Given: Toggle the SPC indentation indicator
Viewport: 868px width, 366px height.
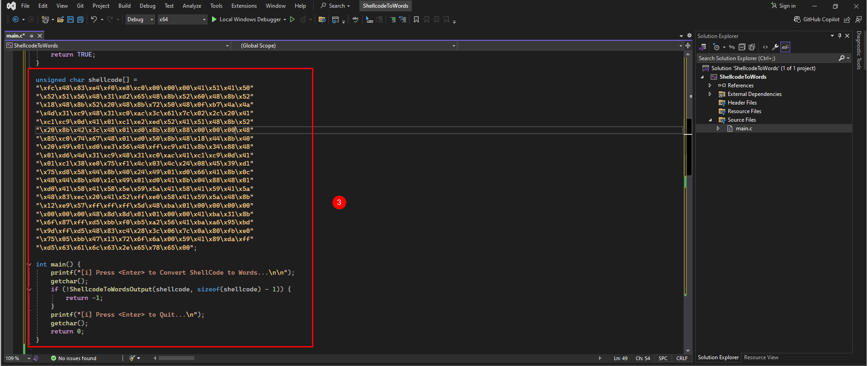Looking at the screenshot, I should click(663, 358).
